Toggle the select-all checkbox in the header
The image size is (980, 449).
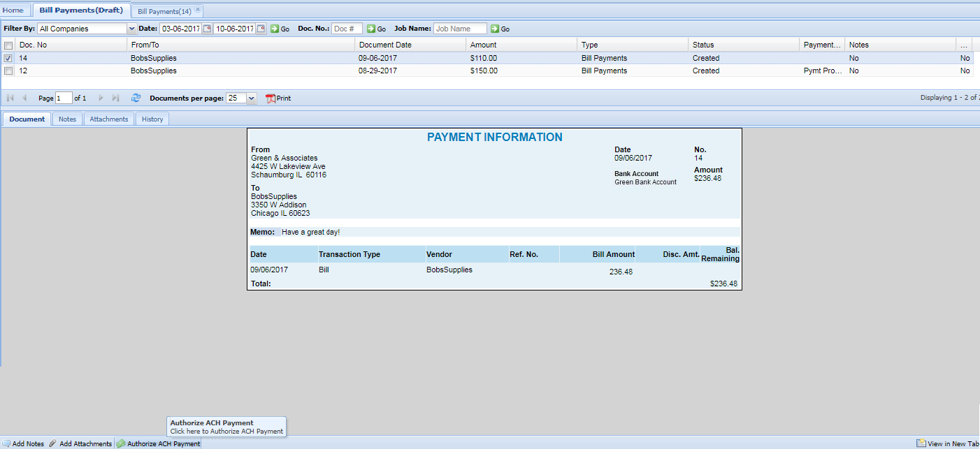coord(8,45)
